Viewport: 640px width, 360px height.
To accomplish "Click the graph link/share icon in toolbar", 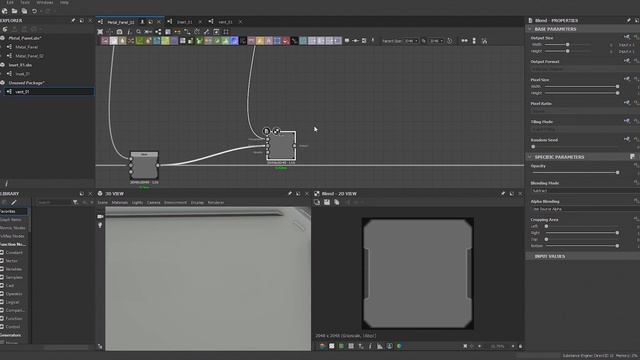I will point(158,31).
